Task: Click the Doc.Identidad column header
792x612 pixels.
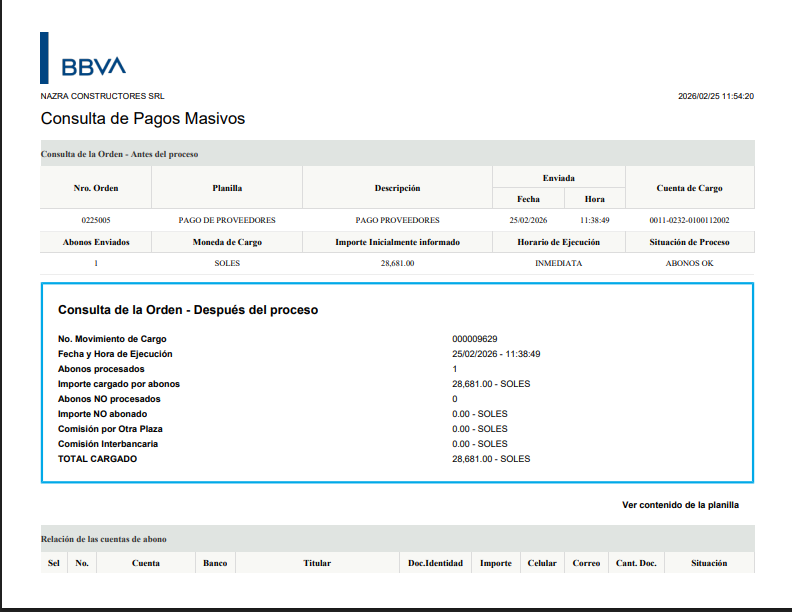Action: [435, 563]
